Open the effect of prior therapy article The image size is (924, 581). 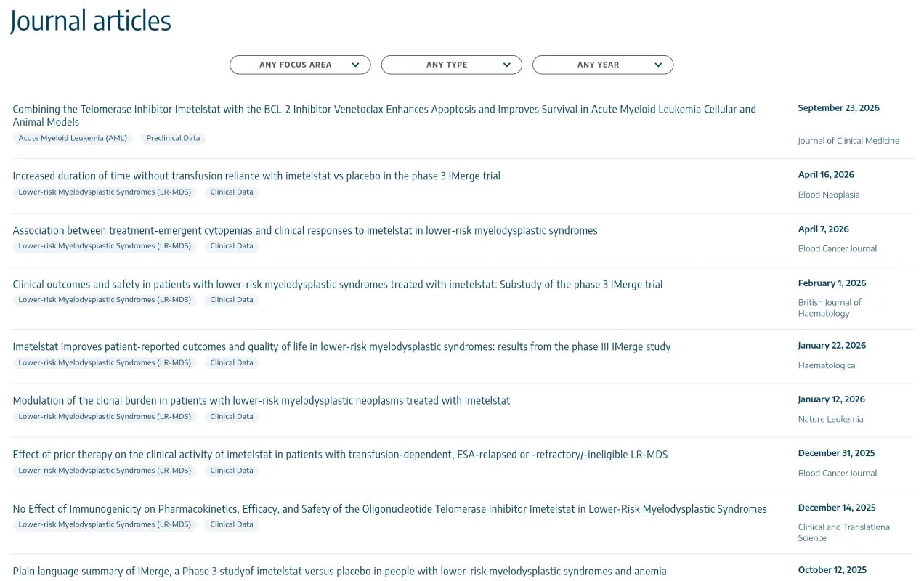340,454
